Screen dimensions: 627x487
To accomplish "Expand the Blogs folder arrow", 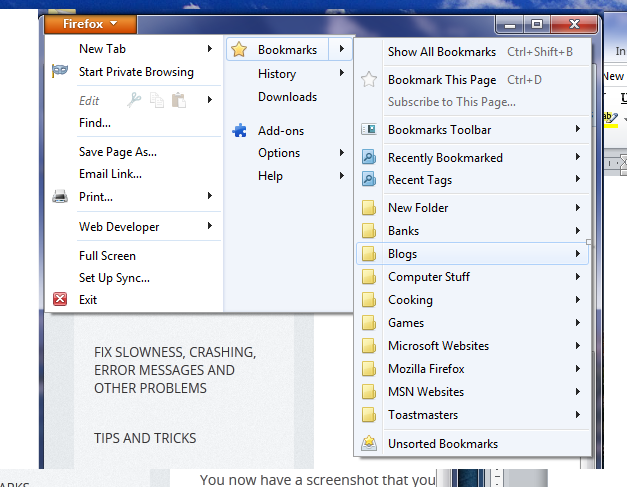I will point(578,253).
